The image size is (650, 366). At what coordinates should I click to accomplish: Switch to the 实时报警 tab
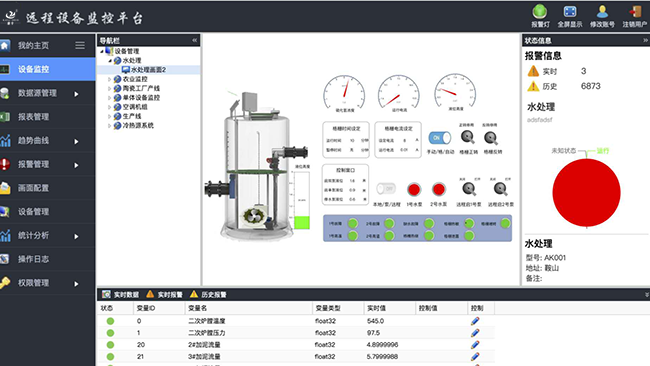tap(165, 294)
